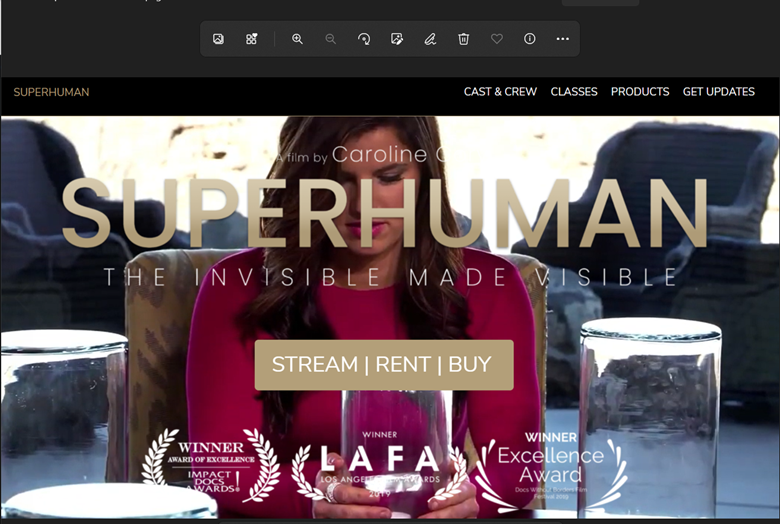Show file info with info icon
Viewport: 780px width, 524px height.
coord(530,39)
